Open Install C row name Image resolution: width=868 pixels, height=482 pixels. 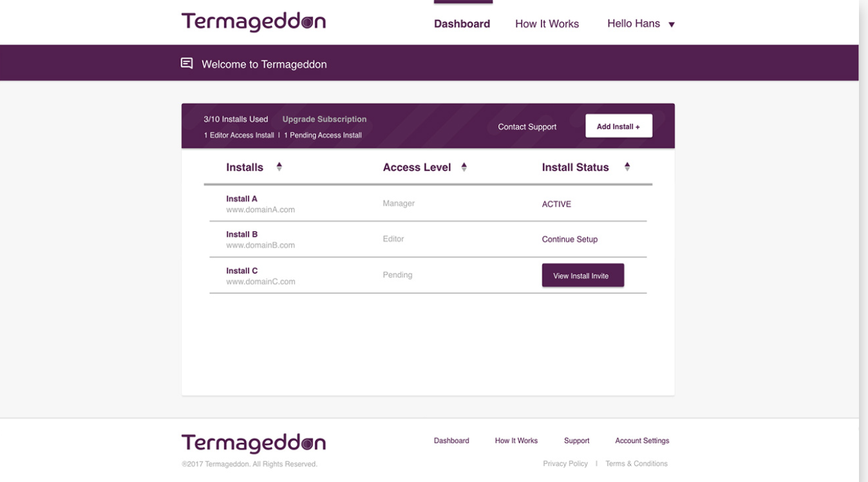(241, 271)
